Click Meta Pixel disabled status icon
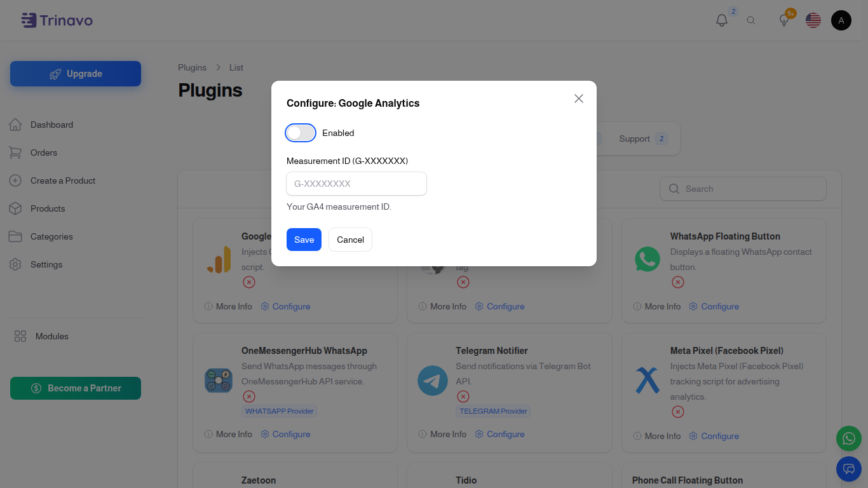Viewport: 868px width, 488px height. 678,412
